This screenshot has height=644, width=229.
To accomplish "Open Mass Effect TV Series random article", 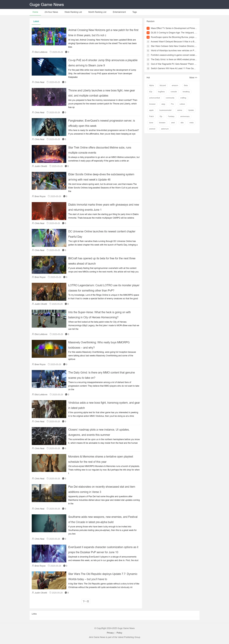I will click(x=174, y=28).
